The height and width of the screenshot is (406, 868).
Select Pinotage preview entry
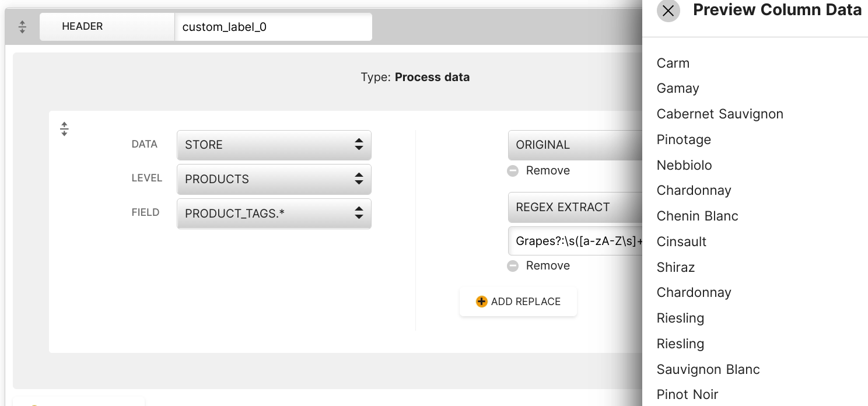click(684, 139)
